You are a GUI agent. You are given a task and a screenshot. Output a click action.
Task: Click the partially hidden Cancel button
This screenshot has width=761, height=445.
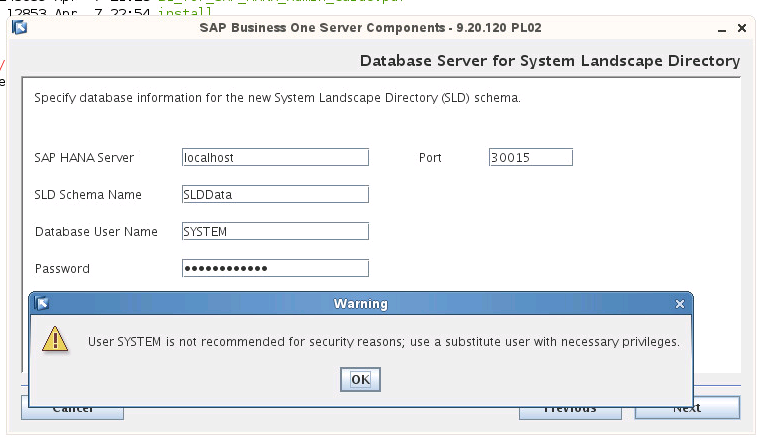tap(72, 413)
